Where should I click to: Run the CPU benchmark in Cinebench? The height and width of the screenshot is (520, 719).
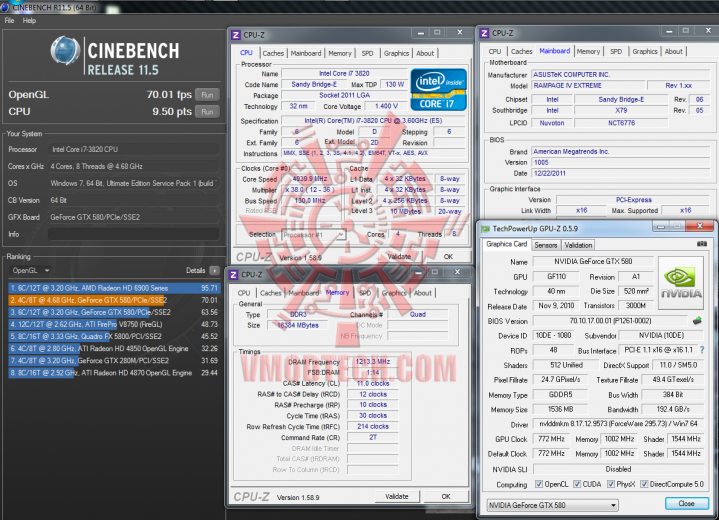207,112
